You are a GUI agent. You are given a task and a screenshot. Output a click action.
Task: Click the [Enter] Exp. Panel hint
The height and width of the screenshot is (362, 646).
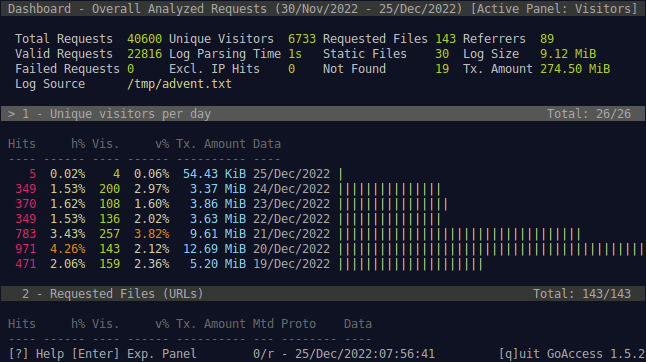pyautogui.click(x=134, y=354)
